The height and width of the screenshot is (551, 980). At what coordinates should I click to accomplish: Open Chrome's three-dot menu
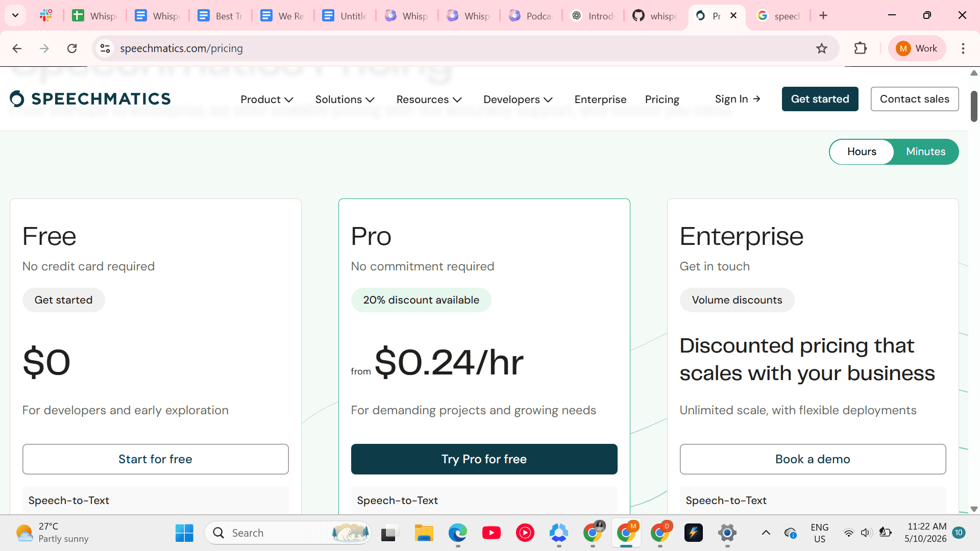coord(963,48)
